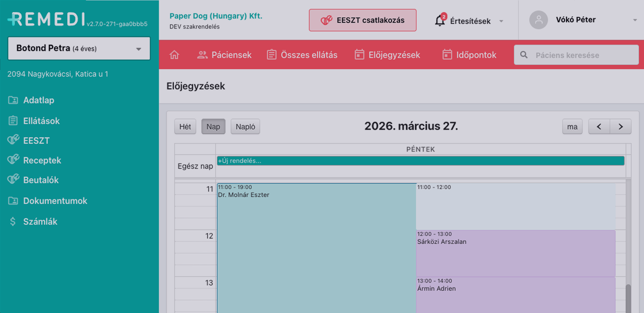Click the DEV szakrendelés label

coord(195,27)
